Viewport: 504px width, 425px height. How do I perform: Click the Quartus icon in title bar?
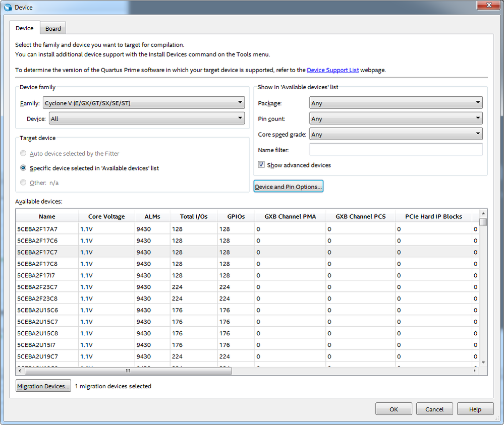click(8, 7)
